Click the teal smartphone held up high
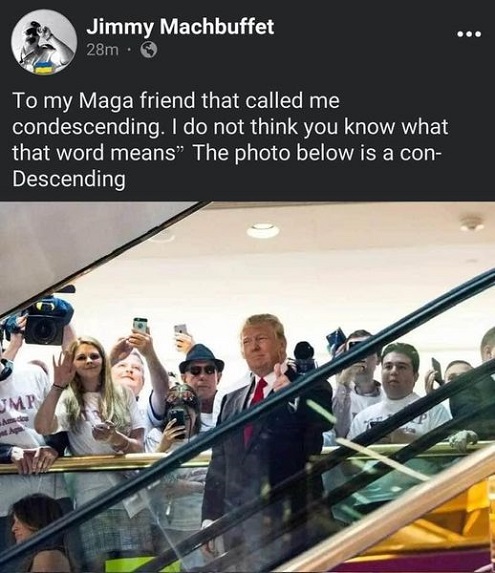The width and height of the screenshot is (495, 573). pos(140,325)
